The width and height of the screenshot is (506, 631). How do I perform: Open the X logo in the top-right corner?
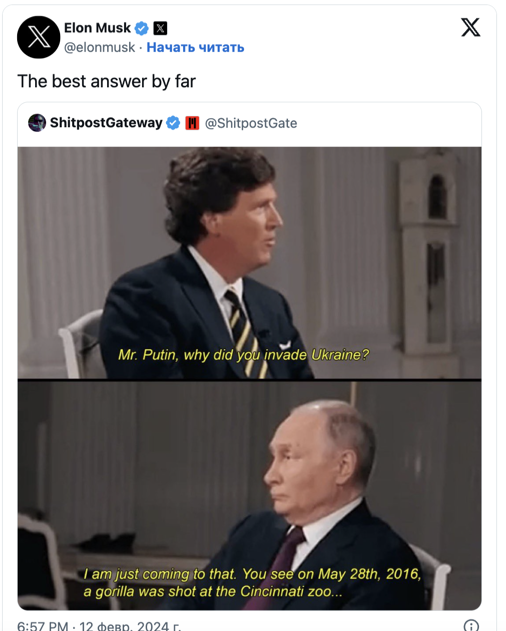(471, 27)
